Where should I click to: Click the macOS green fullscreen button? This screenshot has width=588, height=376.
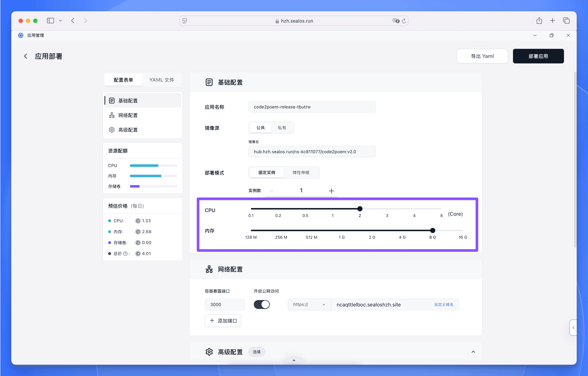[35, 21]
